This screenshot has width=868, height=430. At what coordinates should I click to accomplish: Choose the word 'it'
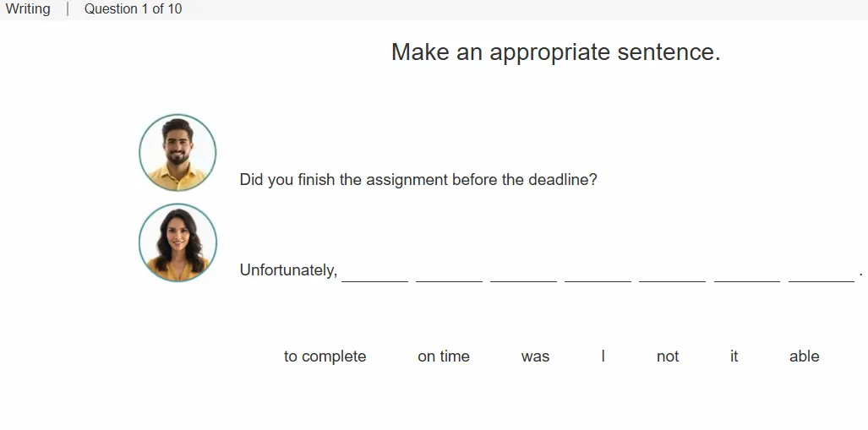[x=734, y=357]
